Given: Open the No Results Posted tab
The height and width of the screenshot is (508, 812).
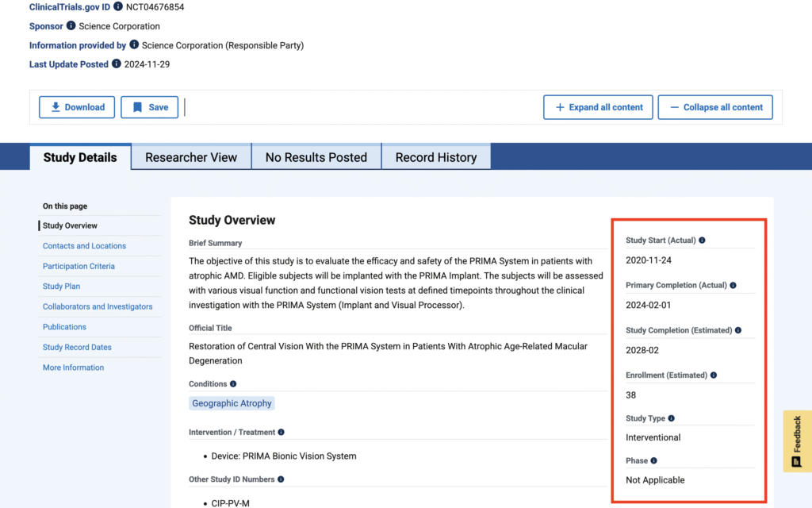Looking at the screenshot, I should 316,157.
